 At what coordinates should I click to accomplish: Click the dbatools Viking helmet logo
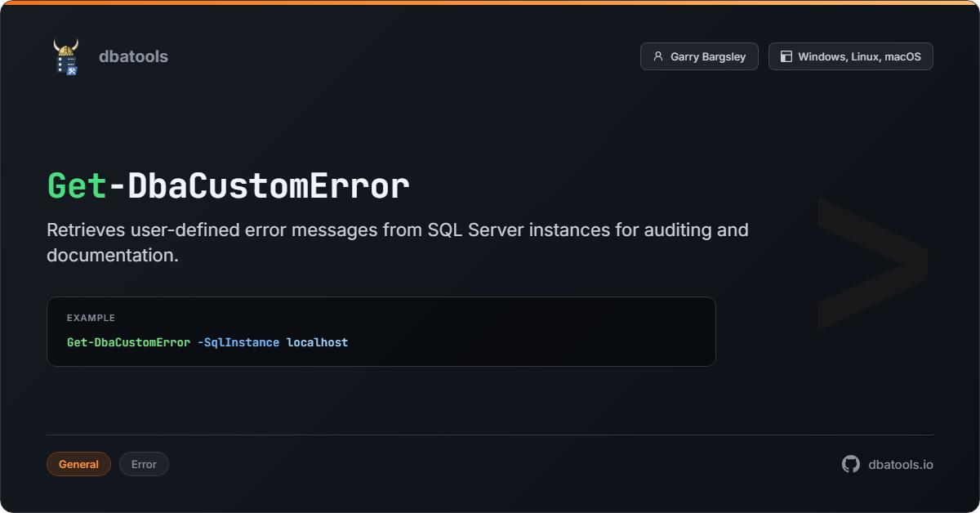point(66,56)
